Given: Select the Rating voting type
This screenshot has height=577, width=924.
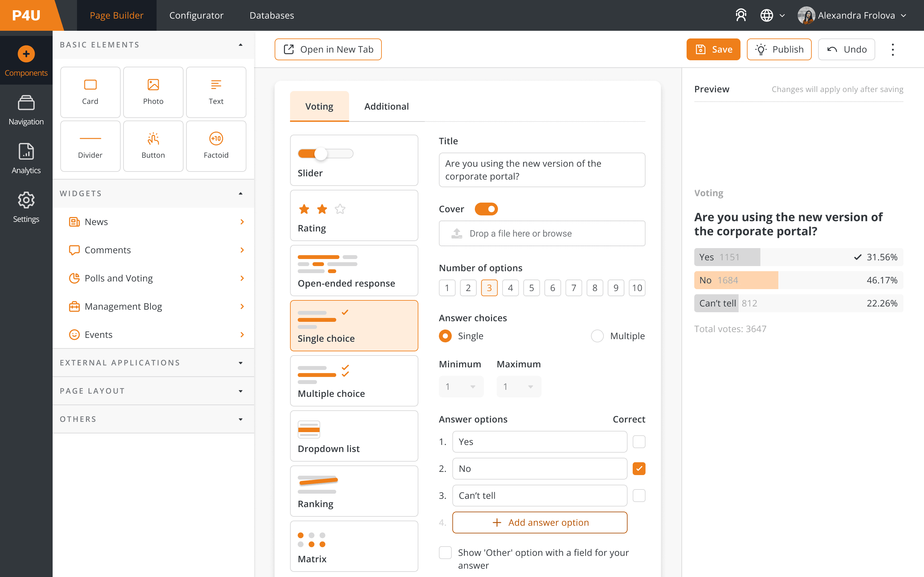Looking at the screenshot, I should coord(354,216).
